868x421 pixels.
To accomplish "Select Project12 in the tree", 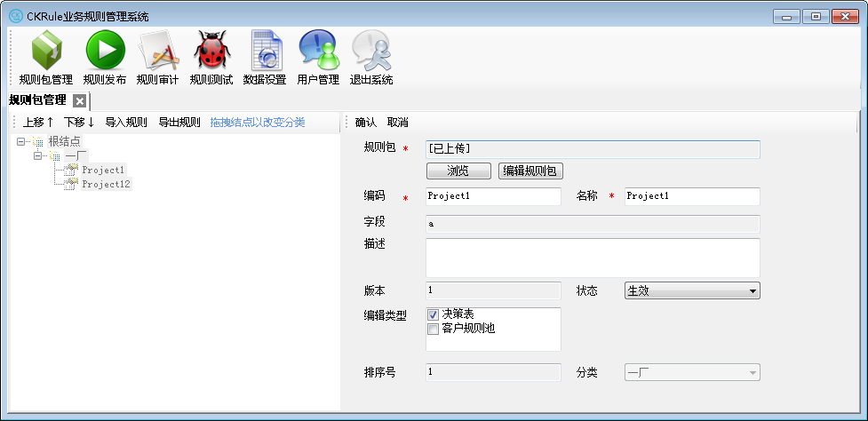I will pos(107,184).
